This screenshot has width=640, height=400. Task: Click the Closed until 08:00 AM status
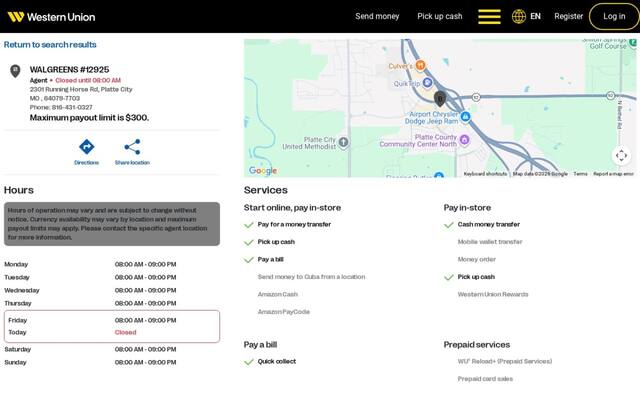88,80
